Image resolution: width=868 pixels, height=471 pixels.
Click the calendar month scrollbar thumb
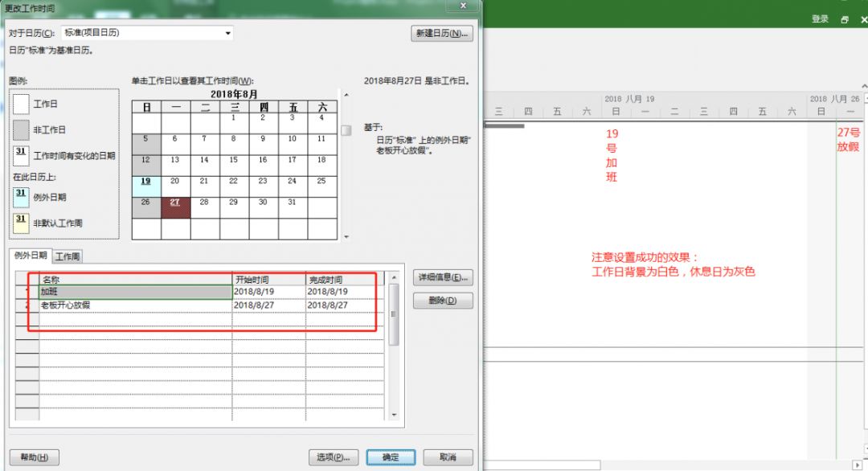[346, 131]
